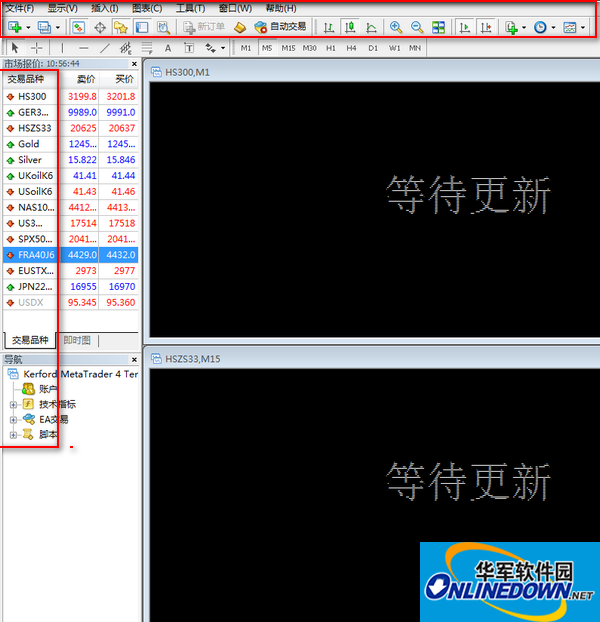Open the 文件(F) menu
The image size is (600, 622).
tap(19, 8)
